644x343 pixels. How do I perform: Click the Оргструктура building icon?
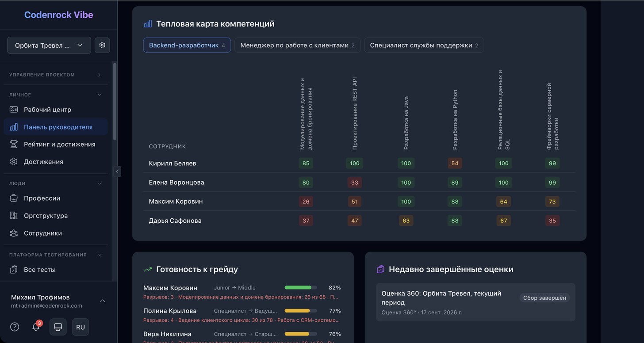click(x=14, y=216)
